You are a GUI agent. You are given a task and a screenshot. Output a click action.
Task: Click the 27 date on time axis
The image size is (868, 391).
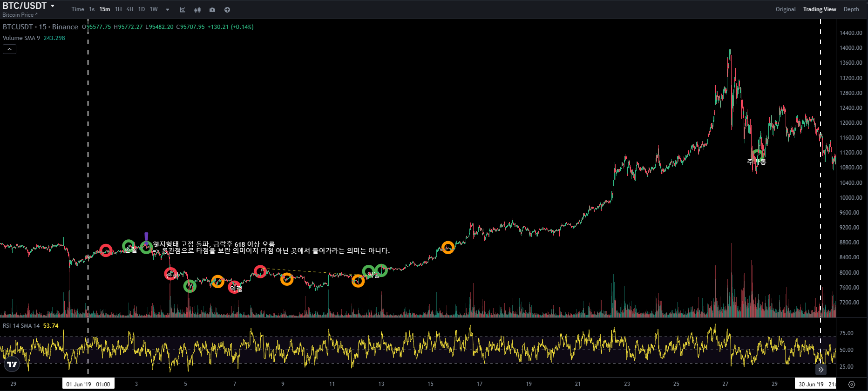[x=725, y=384]
